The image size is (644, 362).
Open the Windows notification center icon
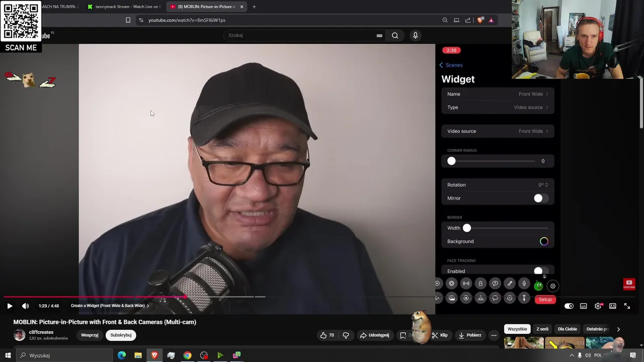(633, 355)
